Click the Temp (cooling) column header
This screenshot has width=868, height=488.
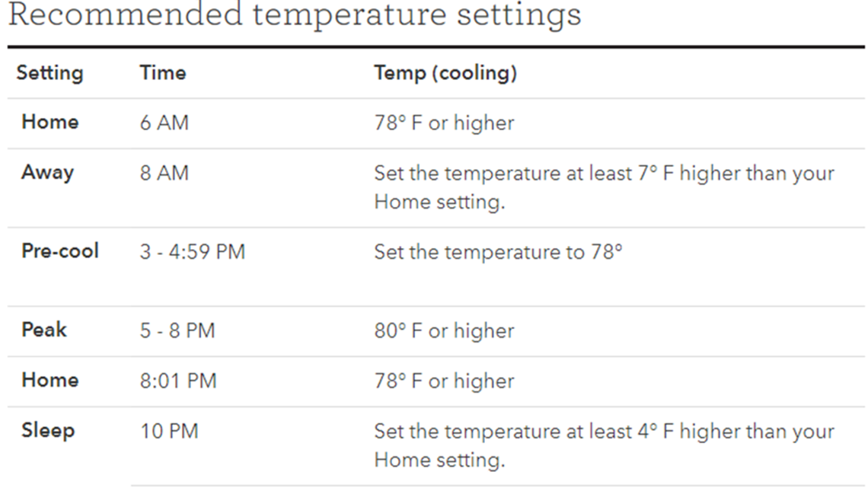445,73
